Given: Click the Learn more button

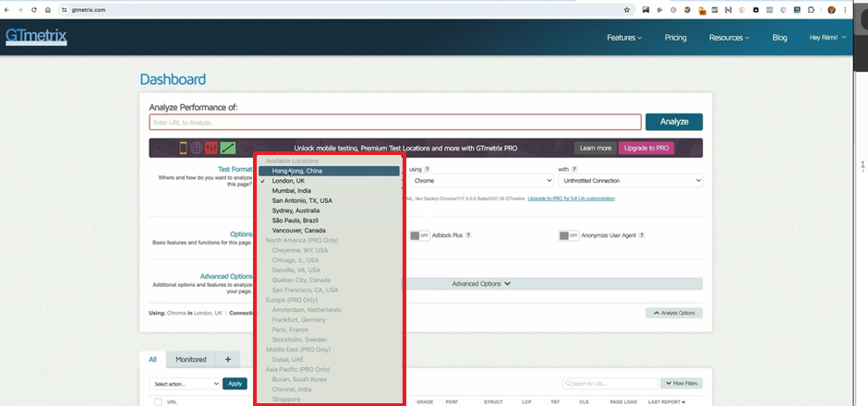Looking at the screenshot, I should coord(596,149).
